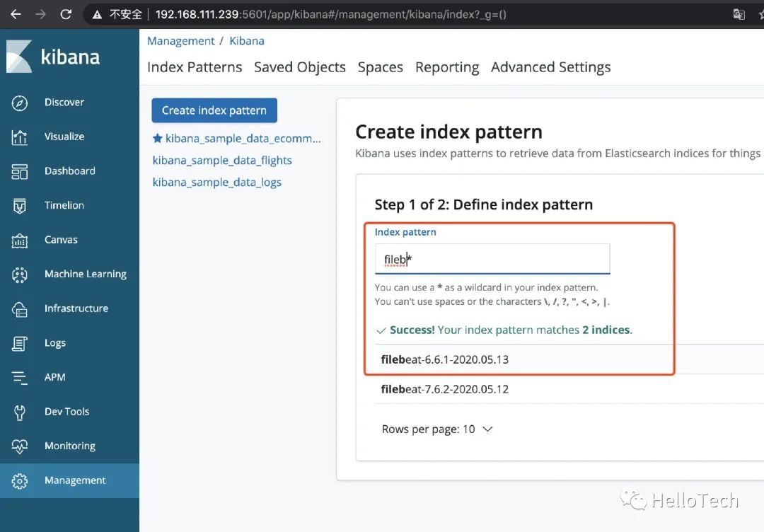Image resolution: width=764 pixels, height=532 pixels.
Task: Click the Visualize chart icon
Action: point(20,137)
